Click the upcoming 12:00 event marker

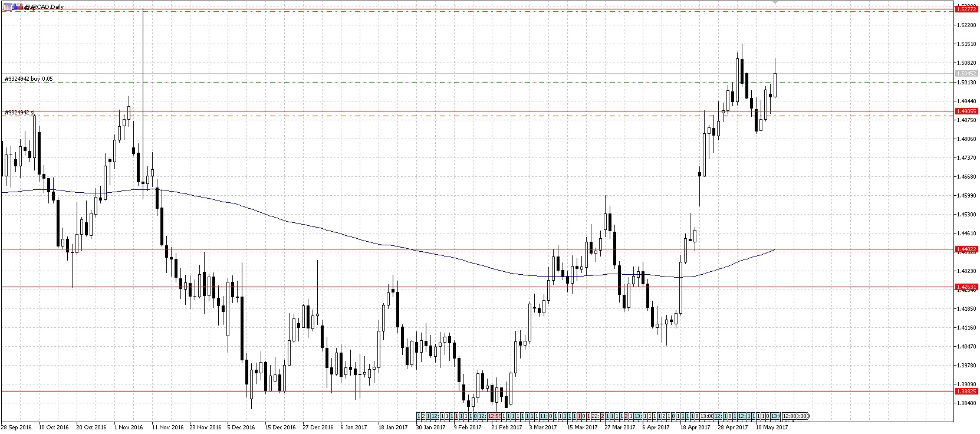click(790, 416)
